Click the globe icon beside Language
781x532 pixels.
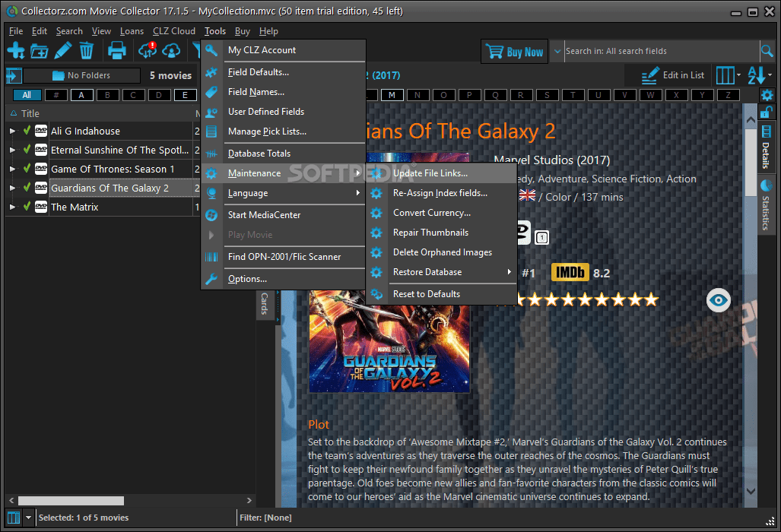[211, 193]
